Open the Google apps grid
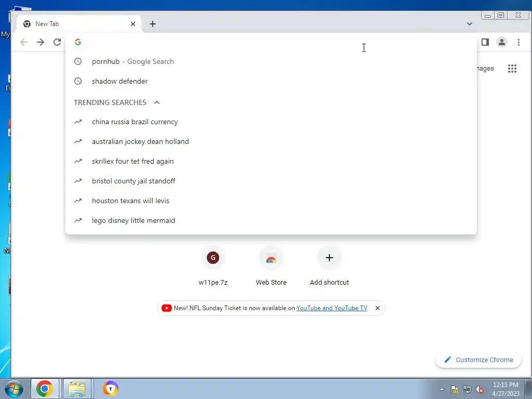532x399 pixels. [512, 69]
